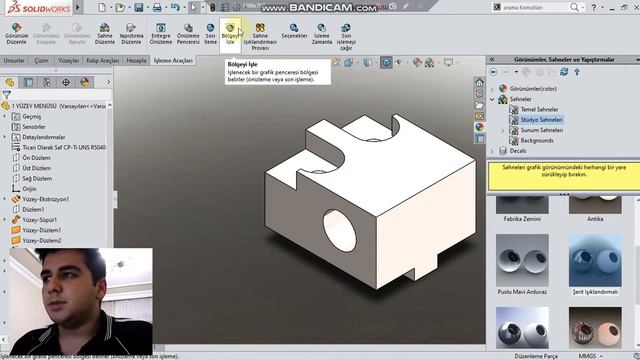Switch to the Yüzeyler tab

coord(68,60)
